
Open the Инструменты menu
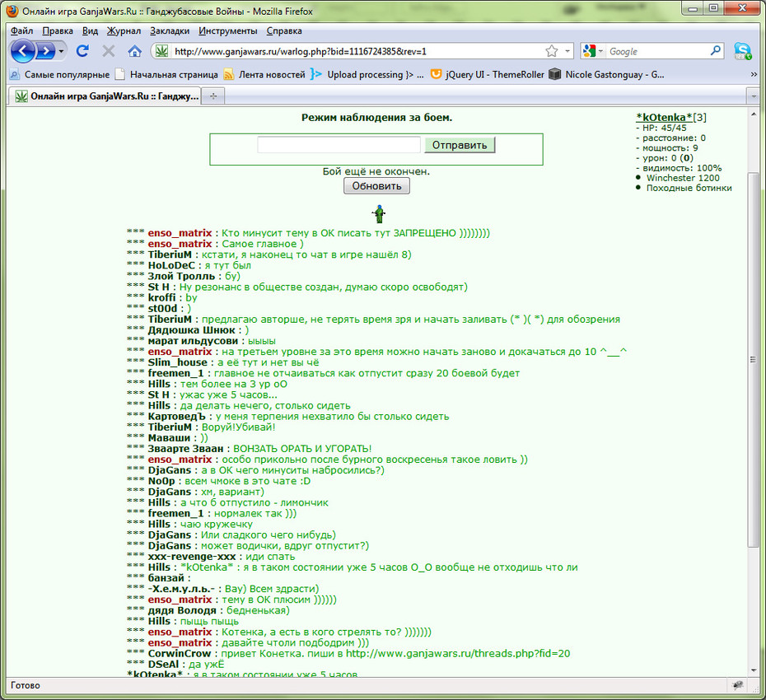click(227, 30)
